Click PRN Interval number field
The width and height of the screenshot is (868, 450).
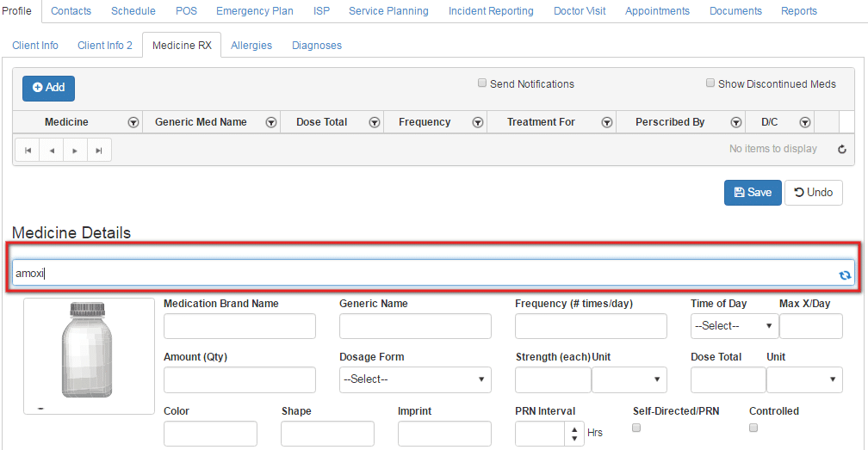pyautogui.click(x=541, y=434)
